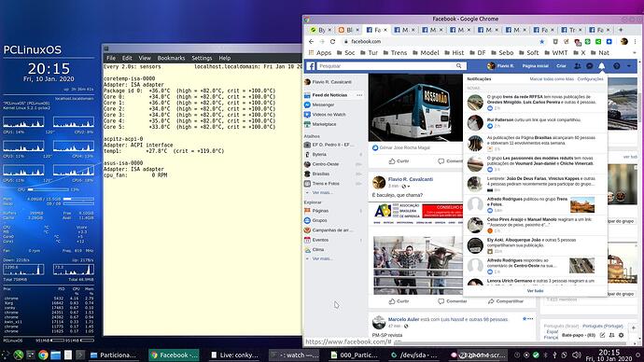Screen dimensions: 644x362
Task: Open Flavio R. profile link in header
Action: pos(500,66)
